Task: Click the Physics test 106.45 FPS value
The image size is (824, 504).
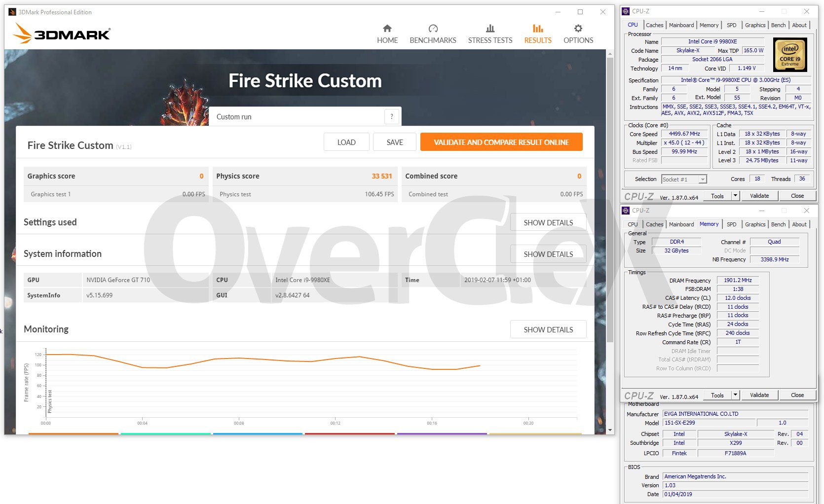Action: pos(379,194)
